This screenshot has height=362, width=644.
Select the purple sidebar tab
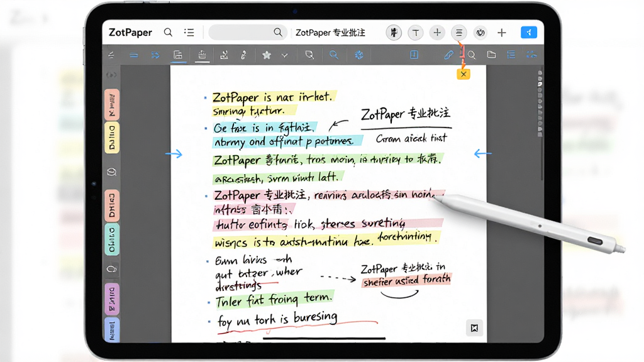pyautogui.click(x=112, y=299)
